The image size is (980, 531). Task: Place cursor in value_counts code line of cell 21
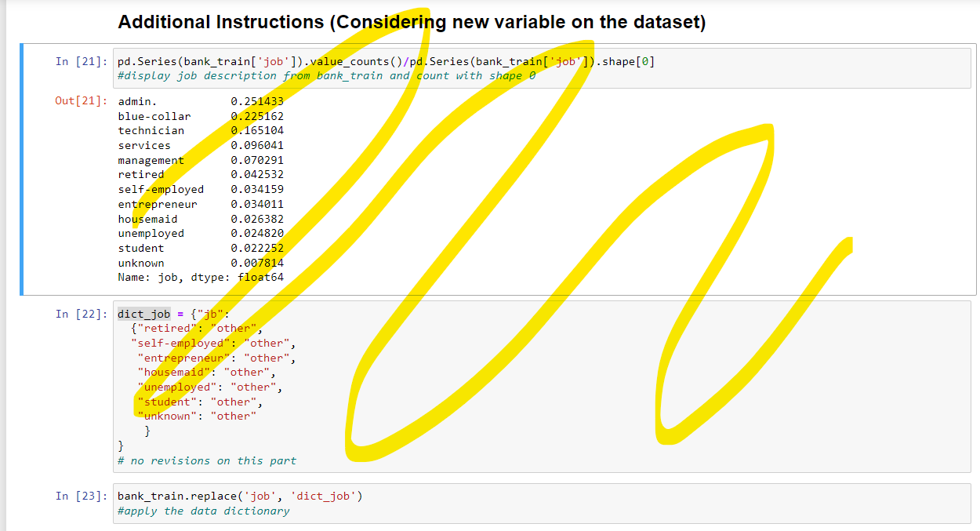click(x=386, y=61)
